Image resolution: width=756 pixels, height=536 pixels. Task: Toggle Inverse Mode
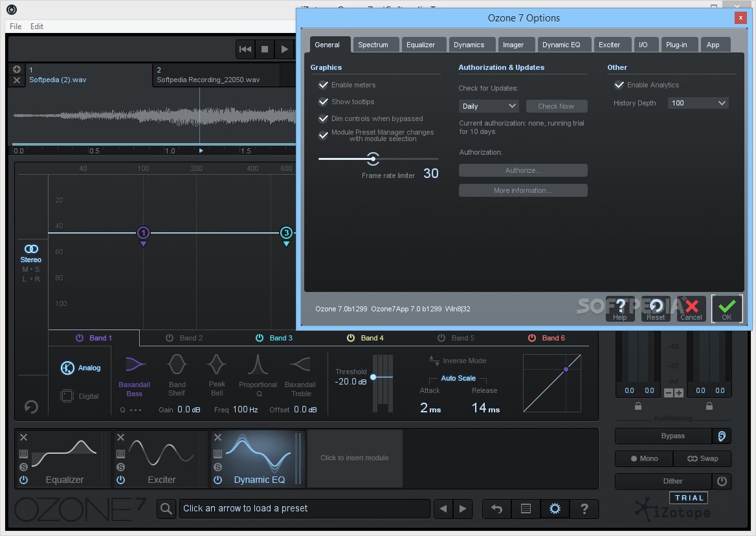click(457, 361)
